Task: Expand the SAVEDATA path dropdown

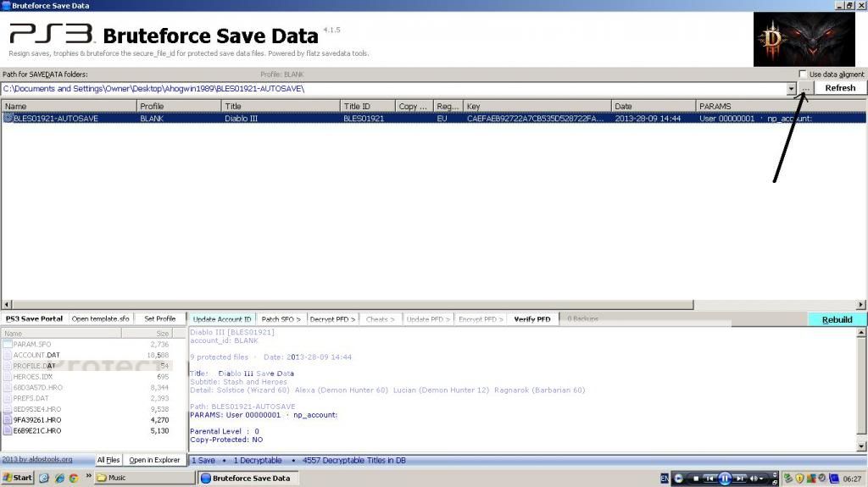Action: coord(791,89)
